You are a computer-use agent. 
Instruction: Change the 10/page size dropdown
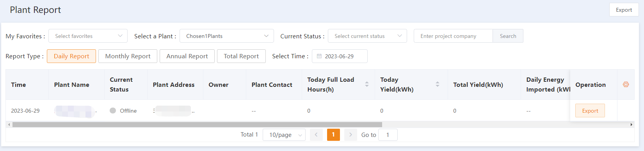[x=284, y=135]
